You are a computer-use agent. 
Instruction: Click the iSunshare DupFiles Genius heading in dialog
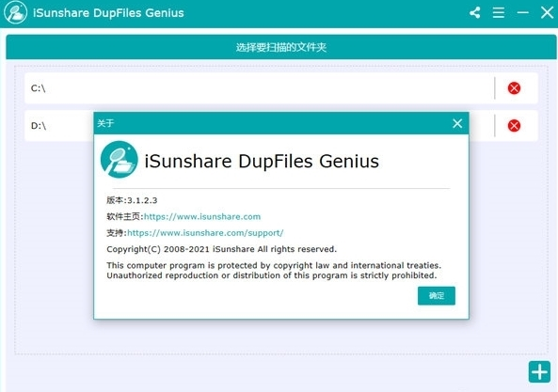pyautogui.click(x=262, y=161)
